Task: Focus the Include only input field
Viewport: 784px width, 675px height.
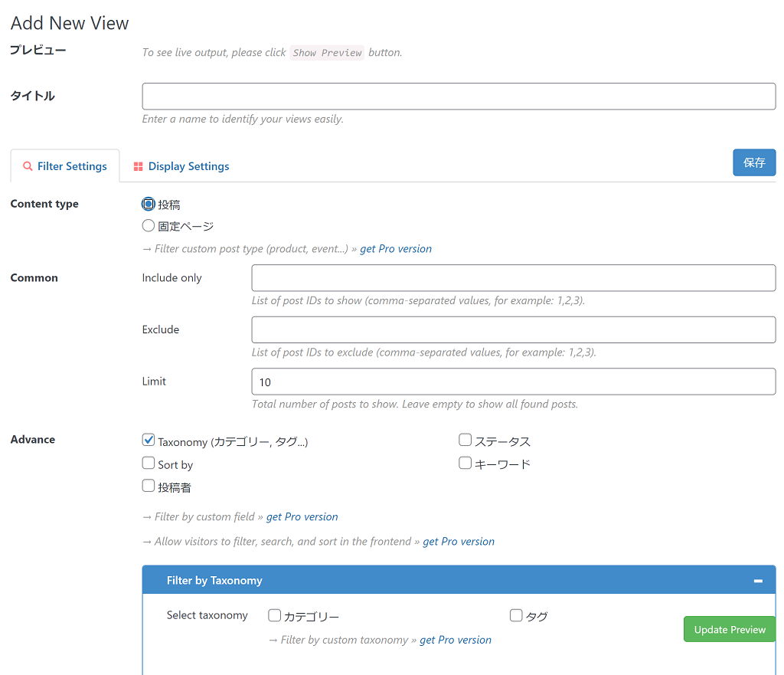Action: click(x=513, y=278)
